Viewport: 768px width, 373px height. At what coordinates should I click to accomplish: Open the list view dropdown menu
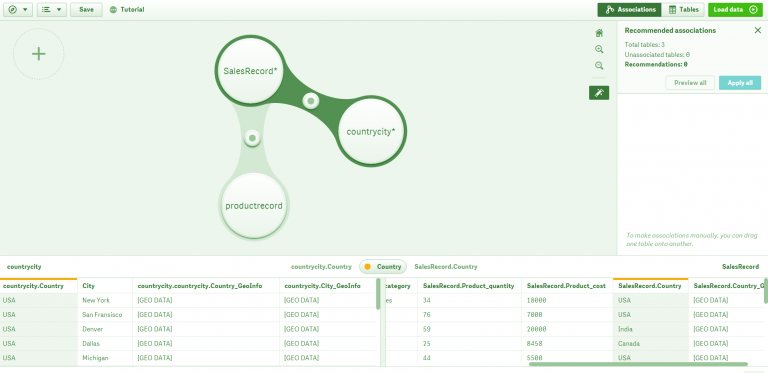pyautogui.click(x=51, y=9)
